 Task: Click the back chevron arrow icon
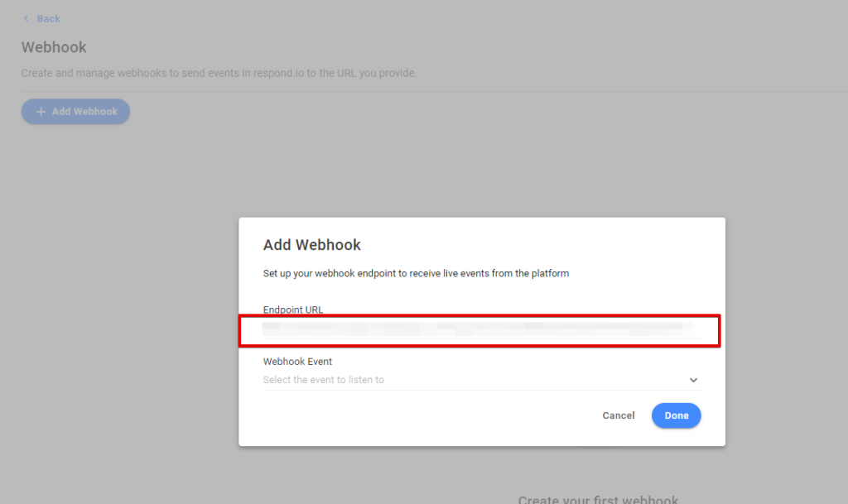pos(26,18)
